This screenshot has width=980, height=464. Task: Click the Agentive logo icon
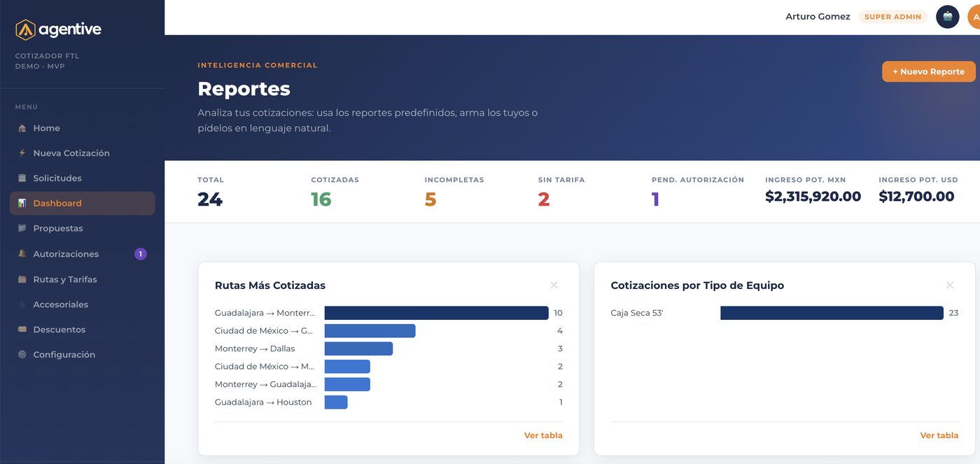point(25,29)
